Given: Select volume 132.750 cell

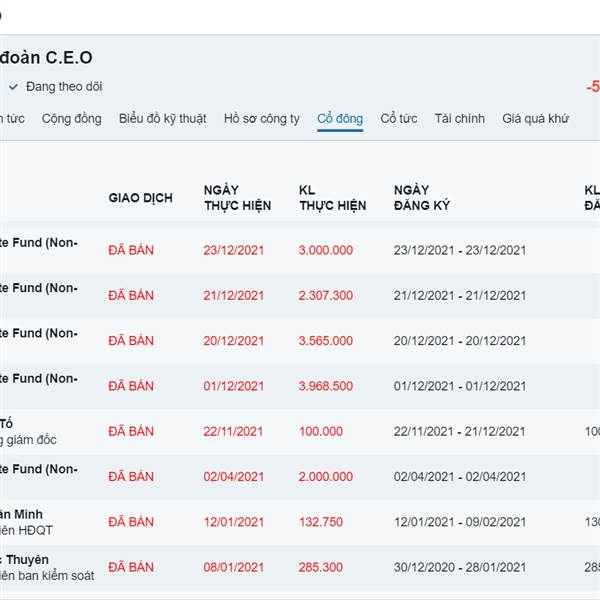Looking at the screenshot, I should 321,522.
